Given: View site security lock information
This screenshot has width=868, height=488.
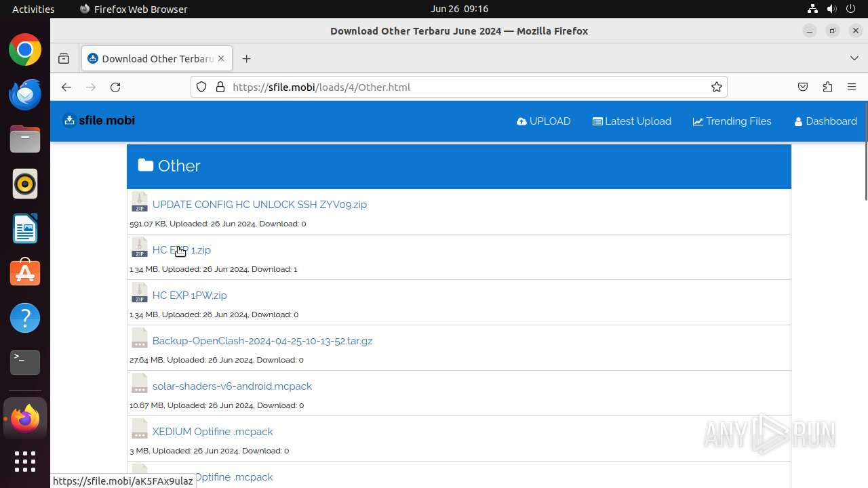Looking at the screenshot, I should click(x=220, y=87).
